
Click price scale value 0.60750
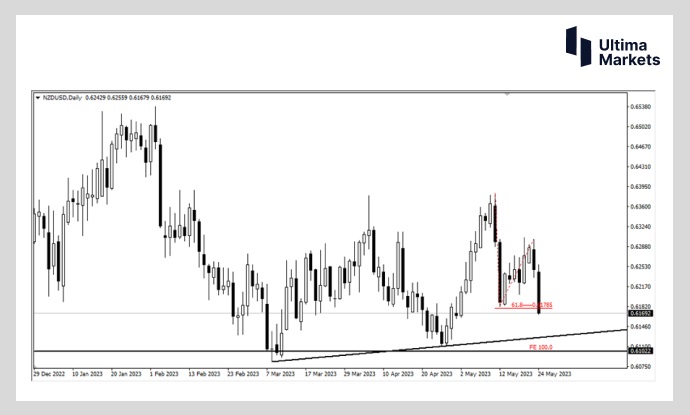pos(640,366)
